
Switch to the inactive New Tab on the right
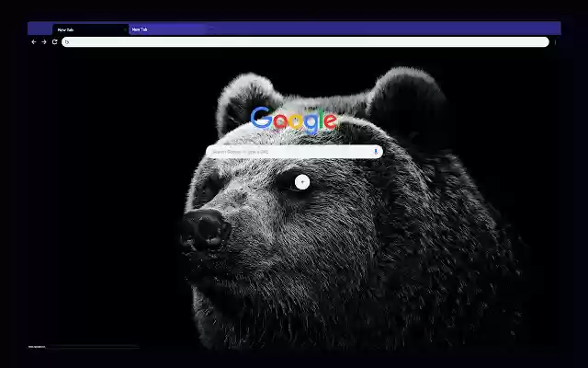tap(167, 29)
